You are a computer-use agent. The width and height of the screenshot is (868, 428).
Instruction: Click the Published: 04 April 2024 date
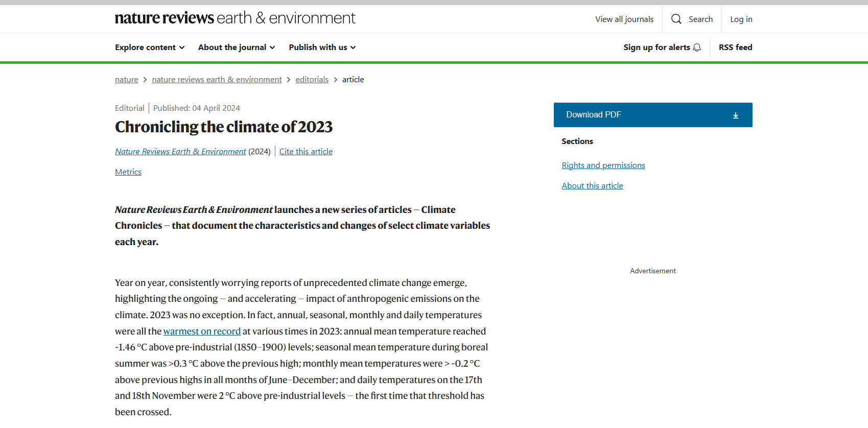tap(197, 108)
